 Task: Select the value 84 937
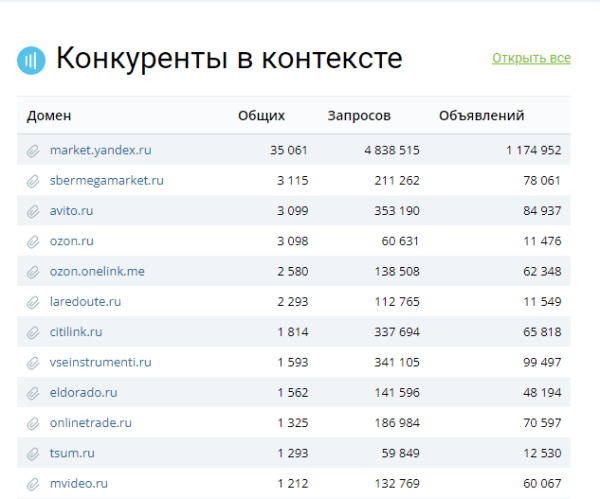pos(542,210)
